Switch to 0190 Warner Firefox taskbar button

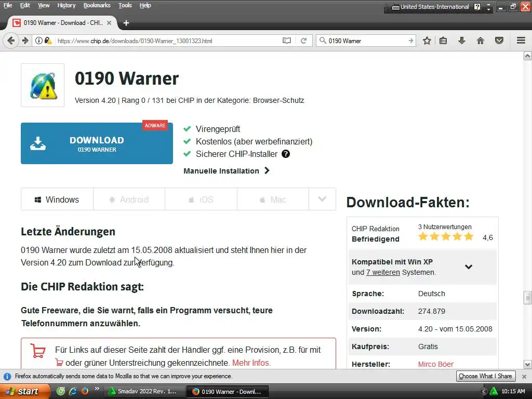[x=228, y=392]
